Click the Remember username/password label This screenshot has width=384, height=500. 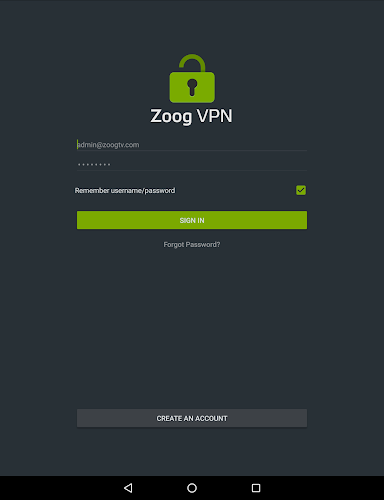pos(125,191)
